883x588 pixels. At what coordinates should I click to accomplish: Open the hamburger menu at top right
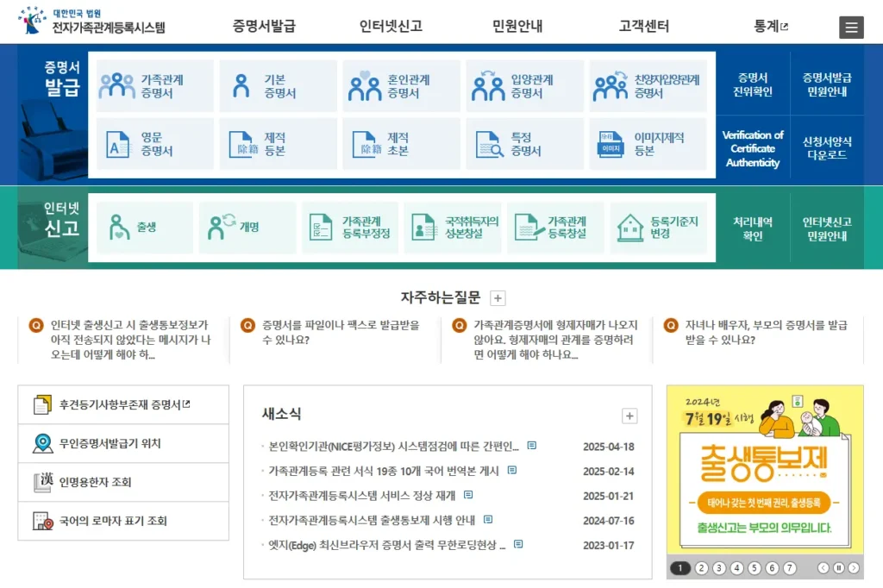pos(851,27)
